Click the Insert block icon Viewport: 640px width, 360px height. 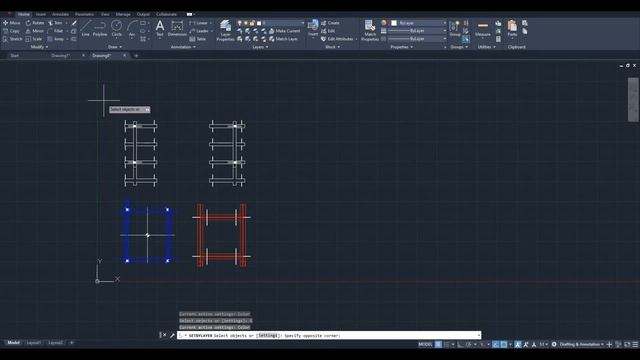click(x=313, y=28)
